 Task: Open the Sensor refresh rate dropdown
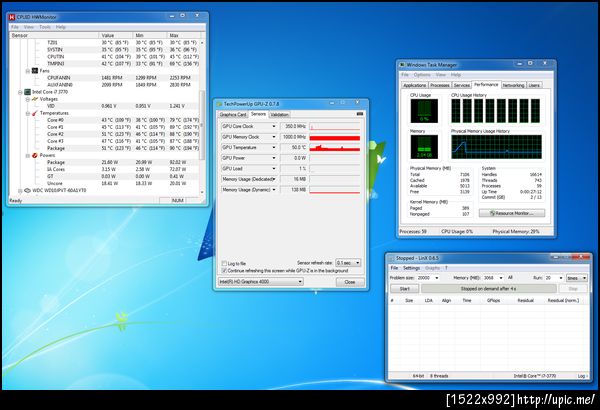pos(357,263)
